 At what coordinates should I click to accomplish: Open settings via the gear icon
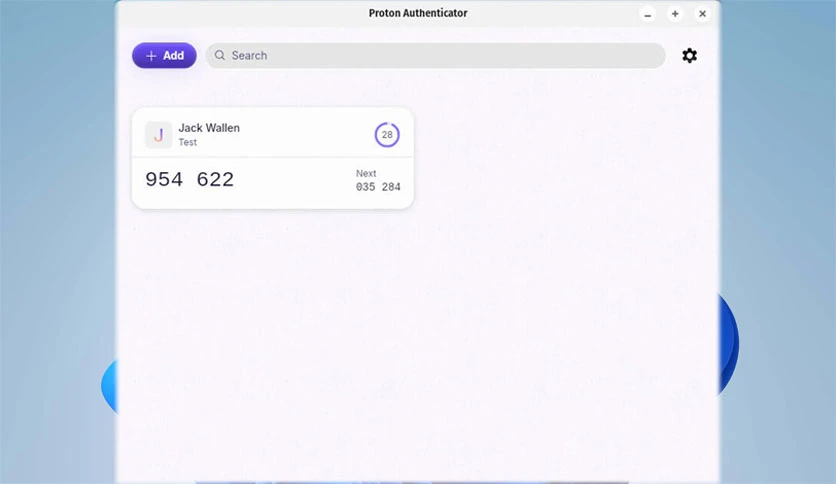[x=689, y=55]
